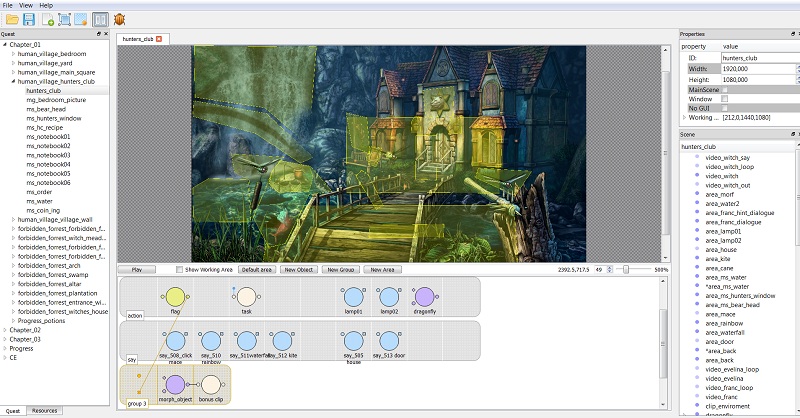Undock the Properties panel
Screen dimensions: 800x418
(793, 34)
